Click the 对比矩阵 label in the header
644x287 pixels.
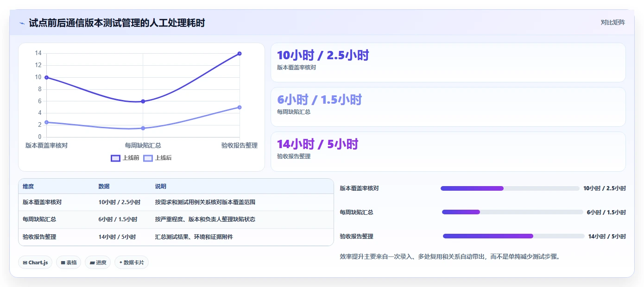pos(612,22)
